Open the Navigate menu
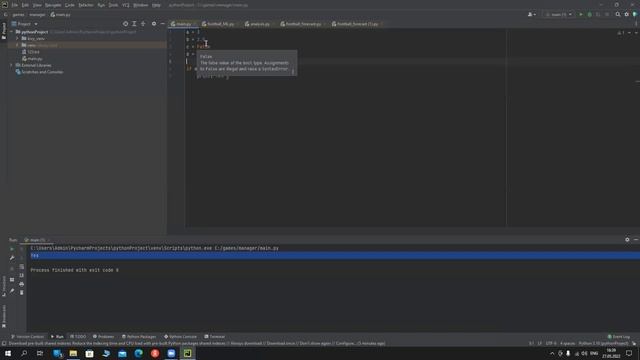This screenshot has width=640, height=360. tap(53, 5)
